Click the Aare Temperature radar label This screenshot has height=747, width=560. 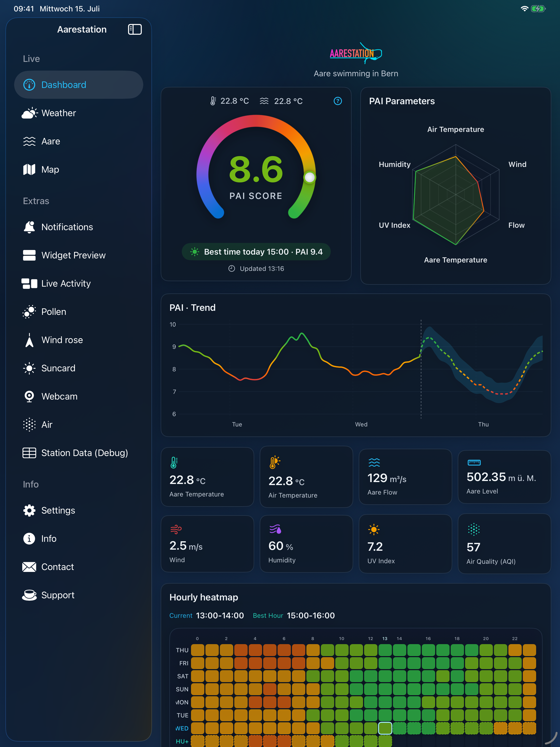pyautogui.click(x=455, y=260)
